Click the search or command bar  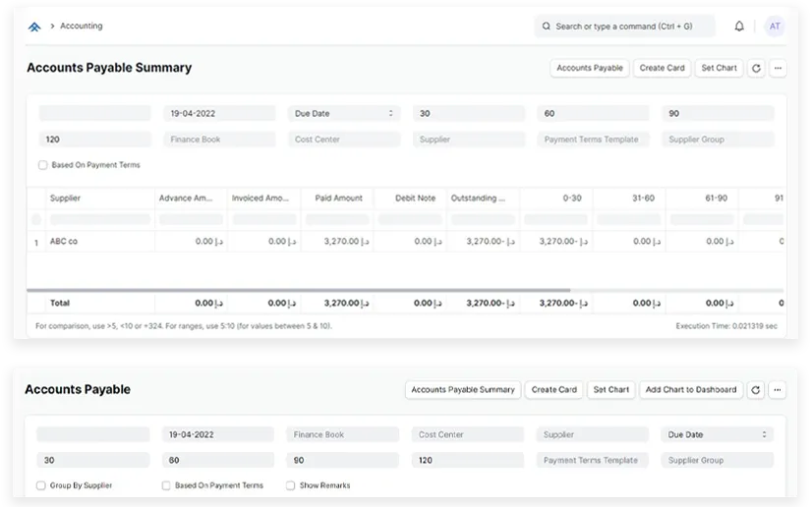(x=625, y=27)
